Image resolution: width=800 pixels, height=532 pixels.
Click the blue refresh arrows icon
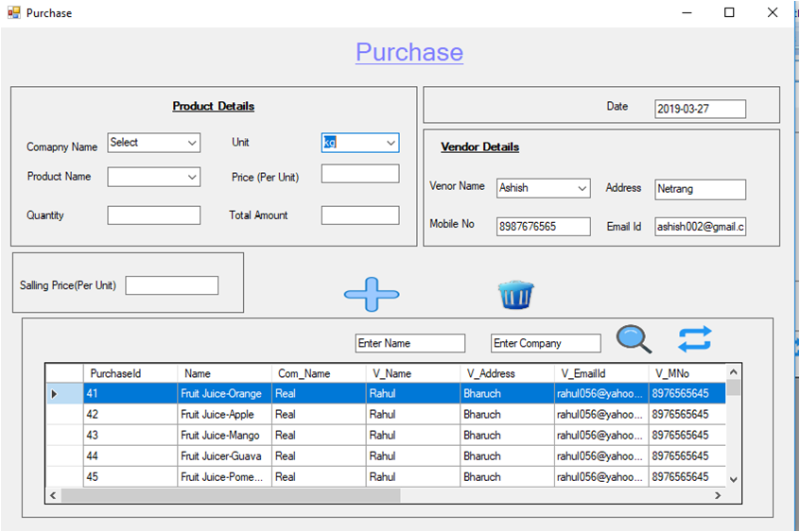(694, 339)
